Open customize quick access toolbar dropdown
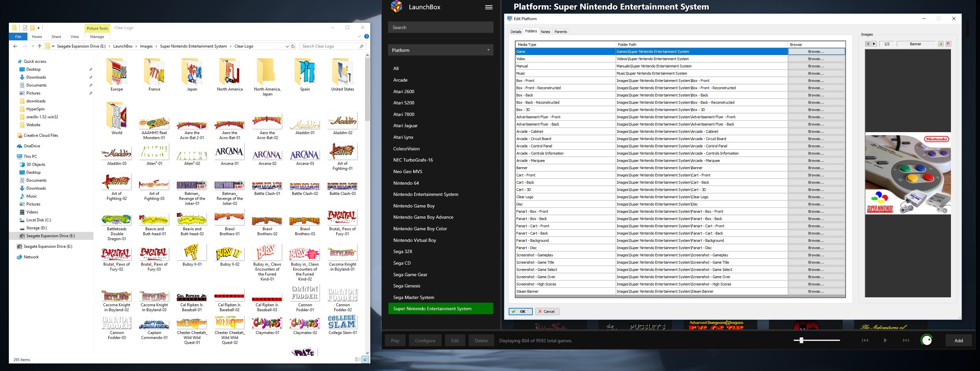 [x=38, y=28]
